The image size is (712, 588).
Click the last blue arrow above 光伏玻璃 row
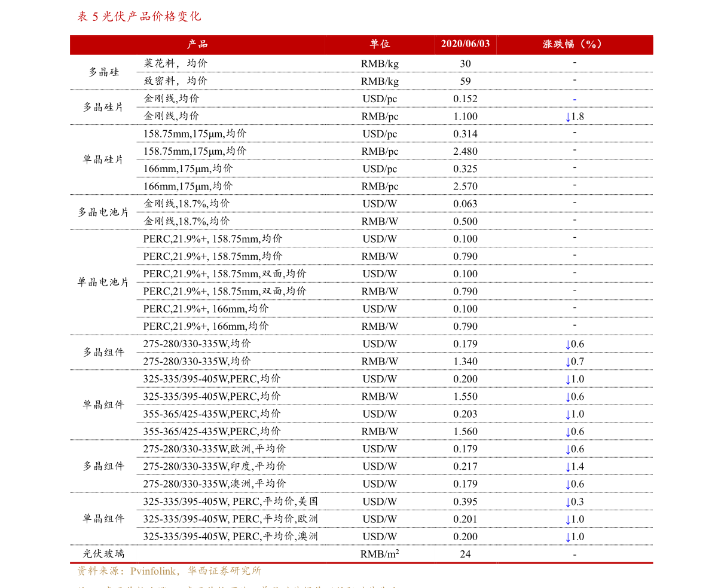tap(568, 537)
